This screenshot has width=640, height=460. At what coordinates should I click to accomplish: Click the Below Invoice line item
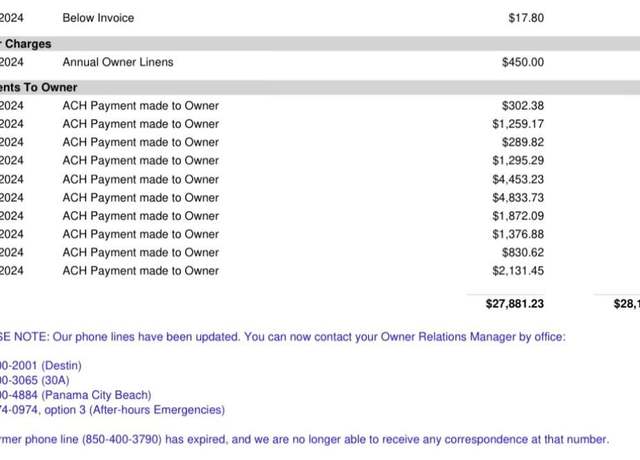[x=98, y=18]
